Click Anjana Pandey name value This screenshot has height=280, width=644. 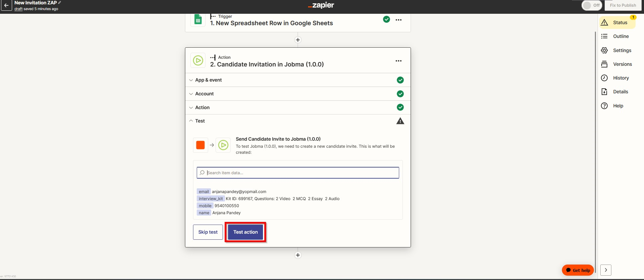pyautogui.click(x=226, y=213)
